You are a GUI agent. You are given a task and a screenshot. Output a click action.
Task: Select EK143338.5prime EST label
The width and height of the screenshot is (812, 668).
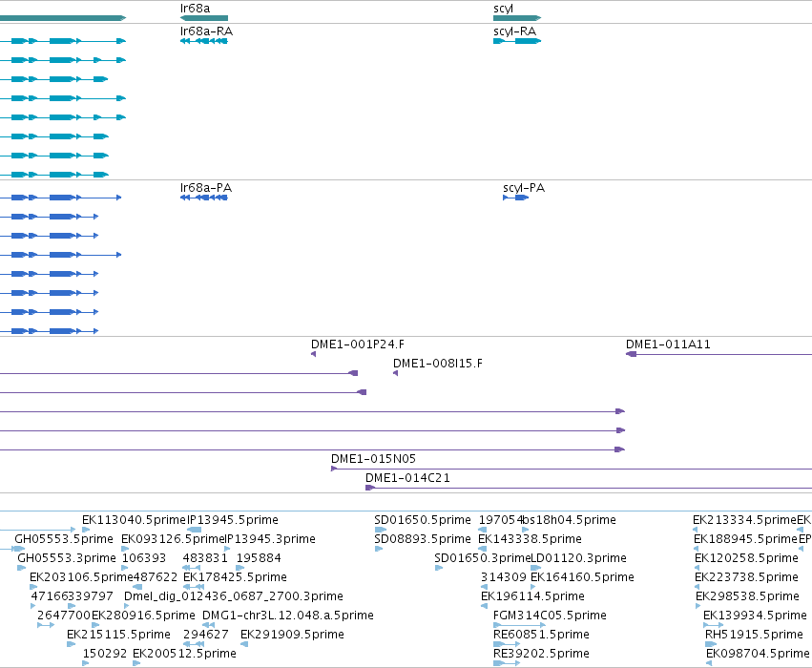[x=530, y=538]
